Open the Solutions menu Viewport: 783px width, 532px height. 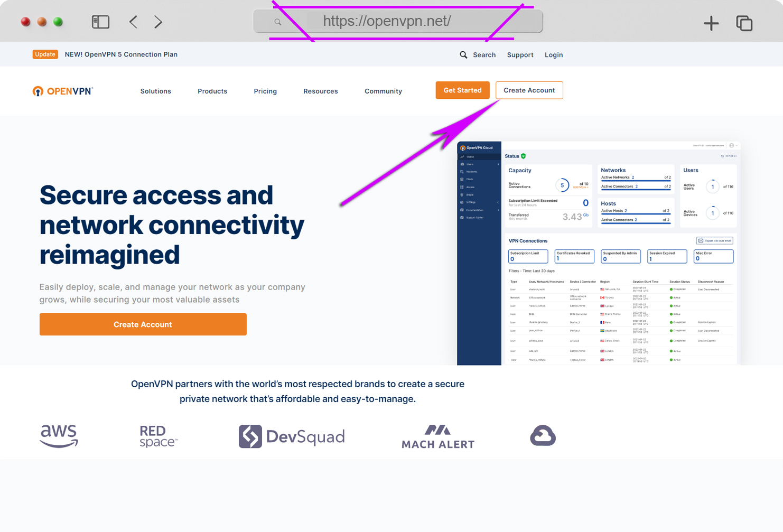point(156,91)
